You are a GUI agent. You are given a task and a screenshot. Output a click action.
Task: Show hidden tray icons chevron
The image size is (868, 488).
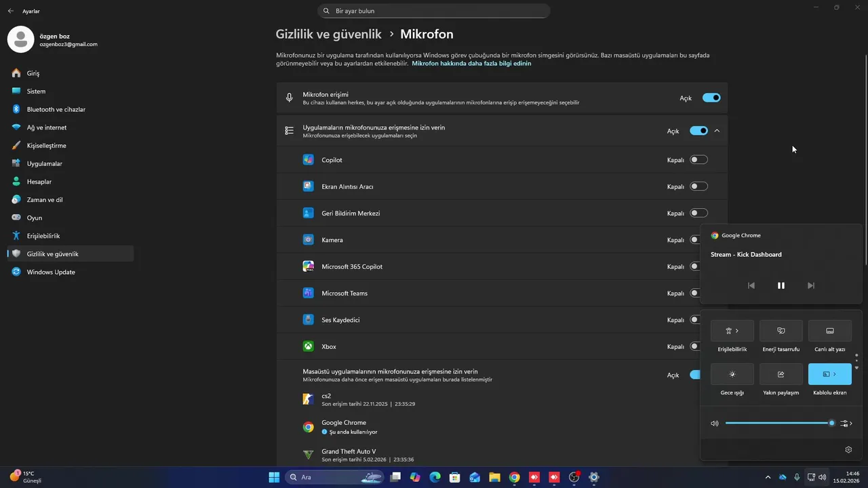point(768,477)
